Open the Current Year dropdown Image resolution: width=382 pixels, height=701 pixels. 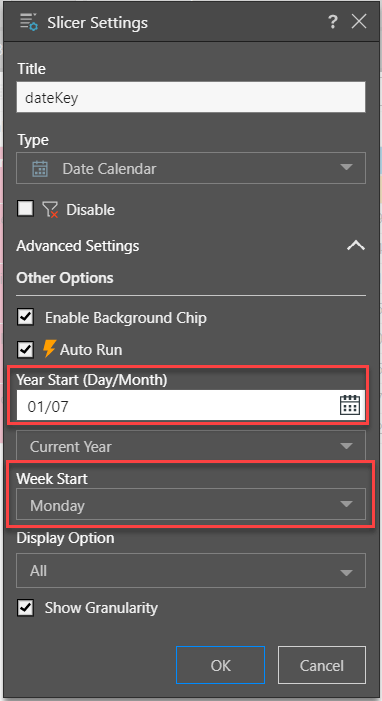(x=191, y=446)
